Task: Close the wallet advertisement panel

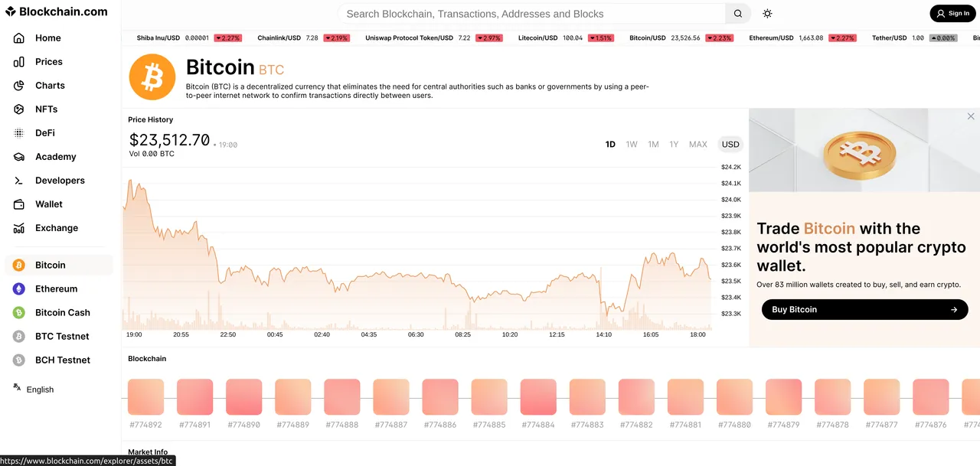Action: (x=971, y=116)
